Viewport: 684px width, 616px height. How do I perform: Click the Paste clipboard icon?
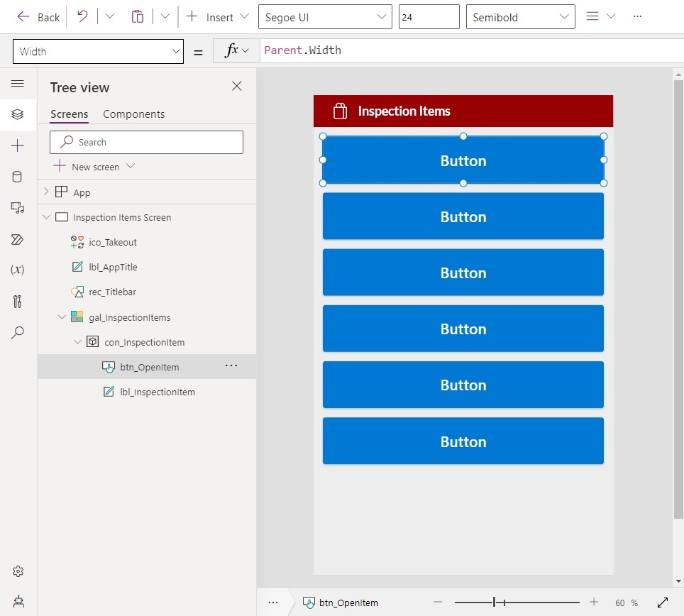tap(138, 16)
